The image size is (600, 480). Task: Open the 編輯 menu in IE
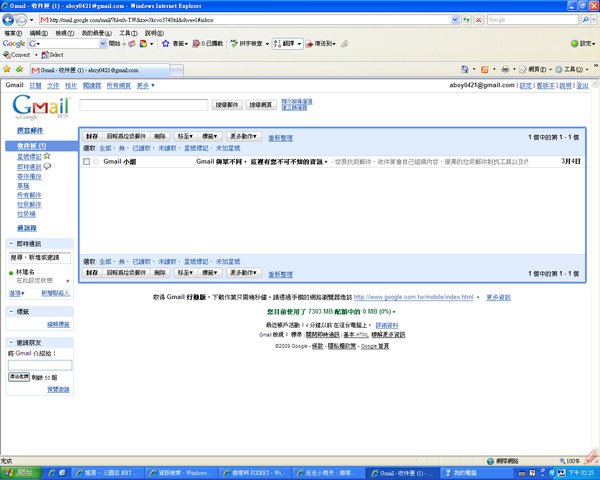point(38,33)
